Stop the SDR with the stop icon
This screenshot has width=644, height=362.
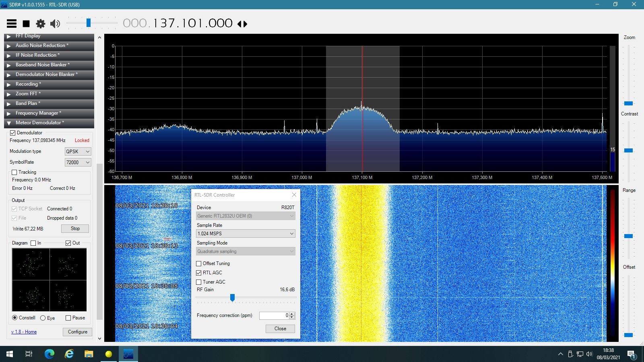coord(26,24)
